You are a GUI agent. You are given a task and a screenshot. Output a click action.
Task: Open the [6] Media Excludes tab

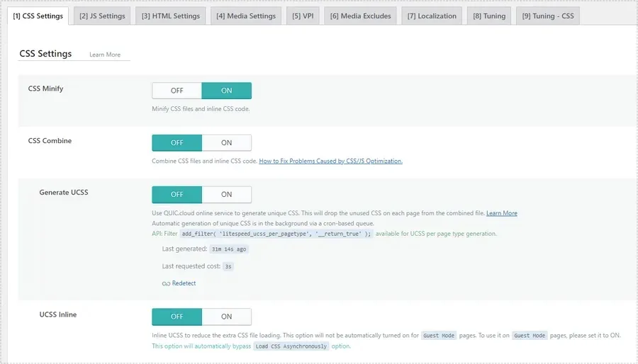click(361, 16)
